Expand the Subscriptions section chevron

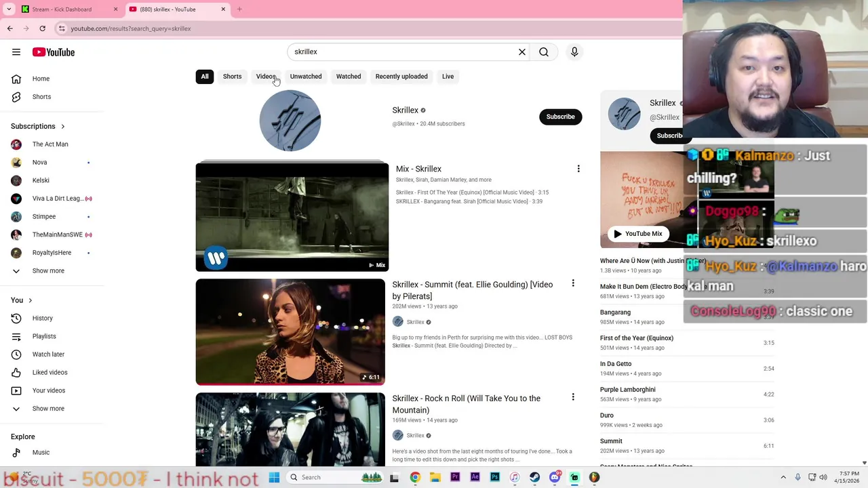(x=63, y=127)
